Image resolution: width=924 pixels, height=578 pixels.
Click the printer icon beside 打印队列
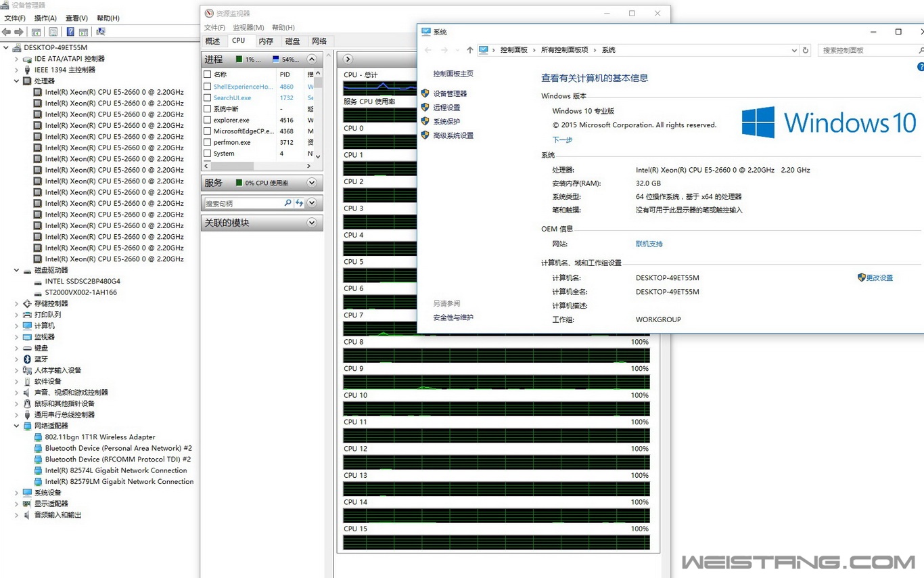(27, 315)
